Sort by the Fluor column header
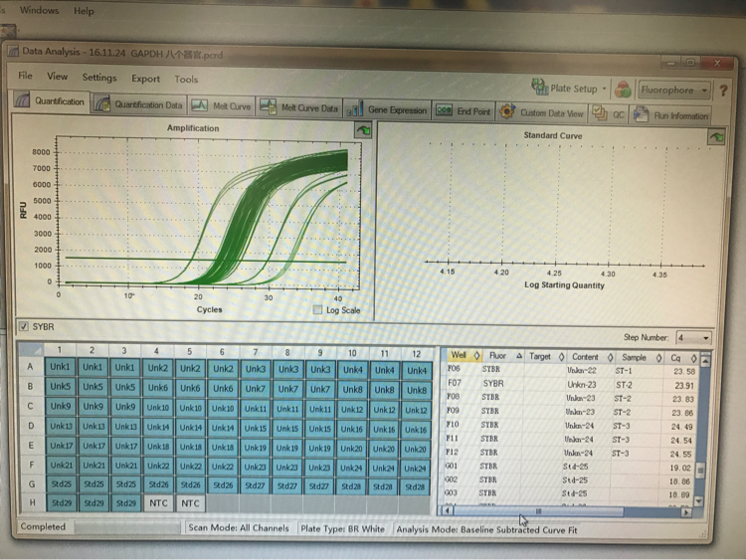Image resolution: width=746 pixels, height=560 pixels. click(503, 355)
